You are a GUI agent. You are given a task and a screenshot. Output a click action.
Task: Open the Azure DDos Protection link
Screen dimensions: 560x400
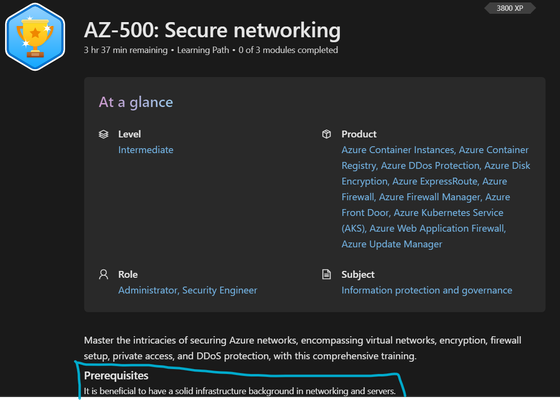click(430, 166)
